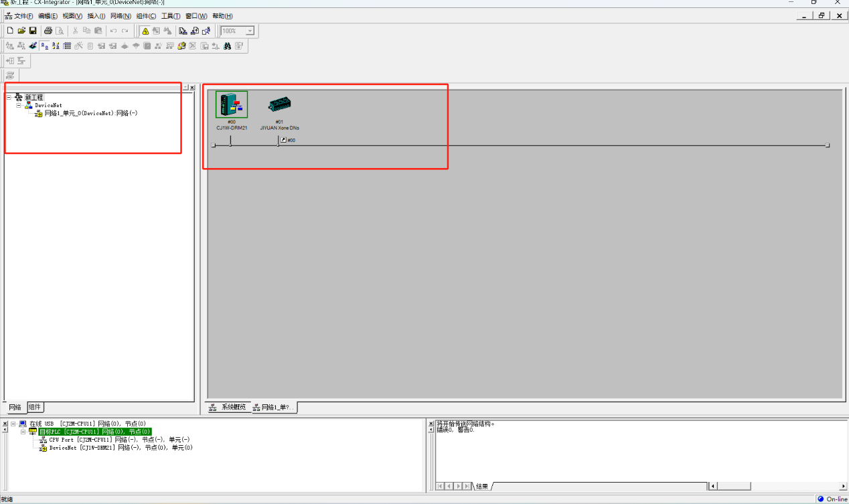
Task: Click the Print icon
Action: coord(48,31)
